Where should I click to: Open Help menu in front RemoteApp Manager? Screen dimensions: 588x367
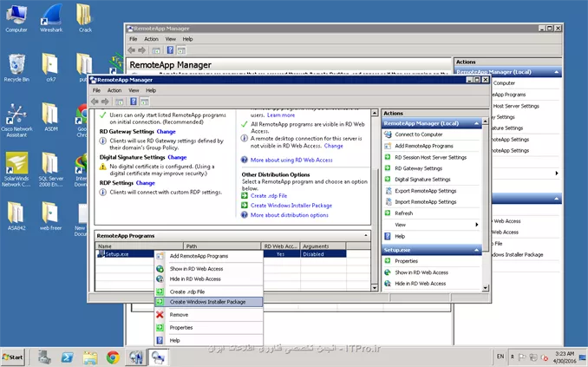pos(151,90)
